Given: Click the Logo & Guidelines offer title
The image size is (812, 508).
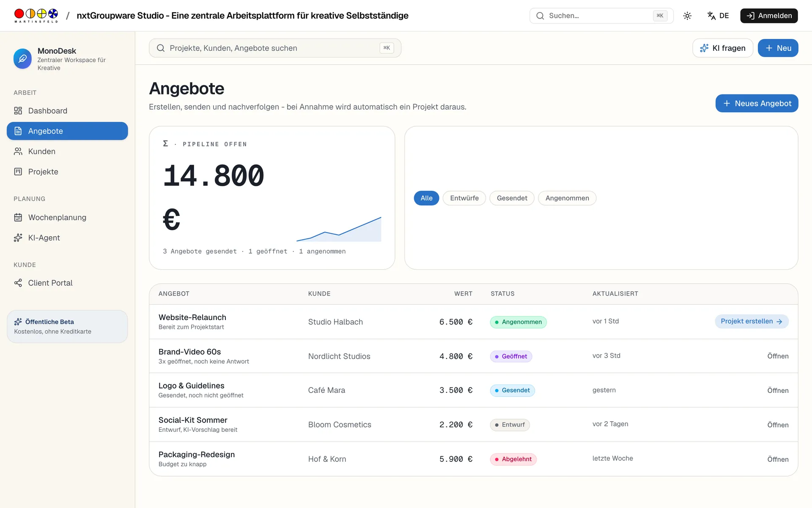Looking at the screenshot, I should 191,386.
